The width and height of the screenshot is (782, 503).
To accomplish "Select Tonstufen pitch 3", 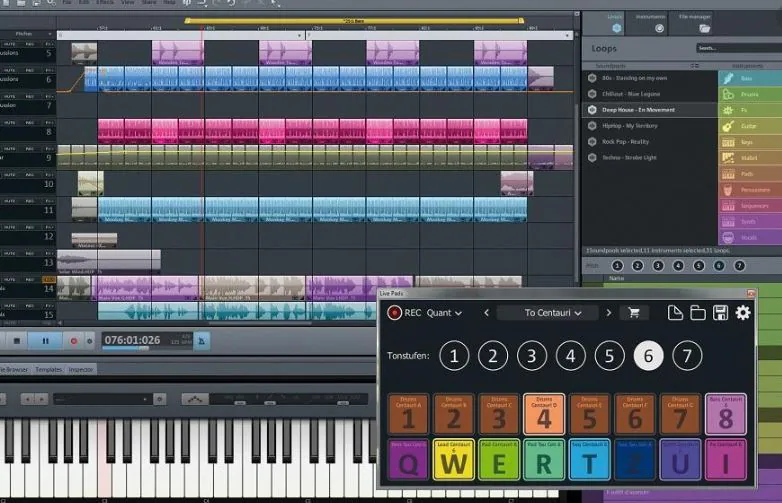I will click(x=532, y=356).
